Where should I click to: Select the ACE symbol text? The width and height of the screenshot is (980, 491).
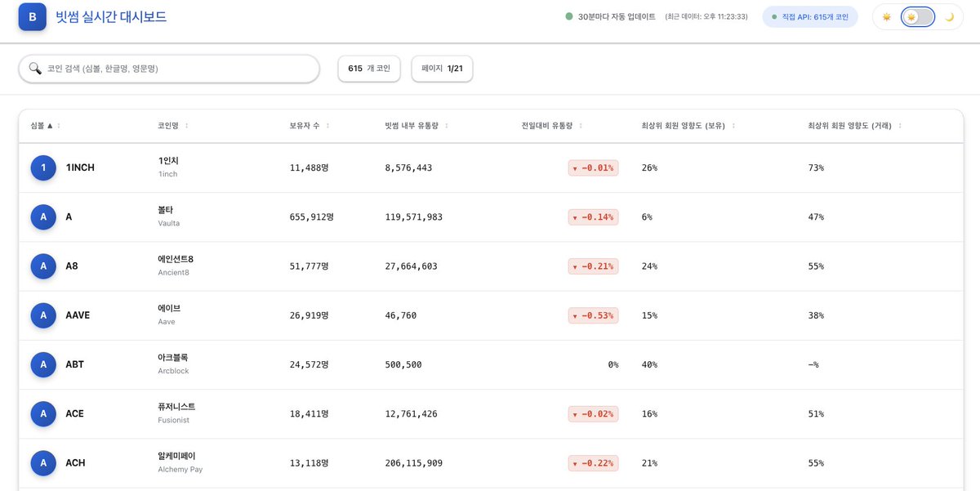coord(74,413)
